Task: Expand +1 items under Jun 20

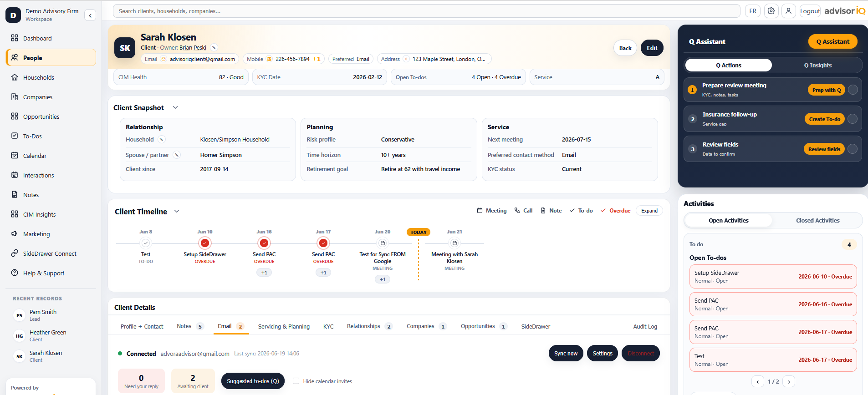Action: click(x=383, y=279)
